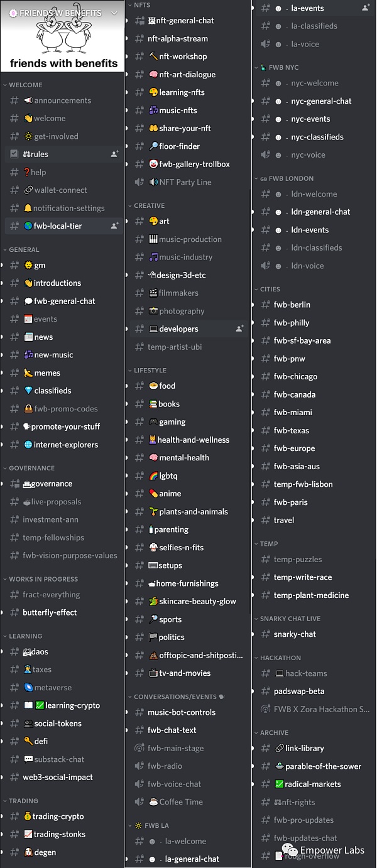Click the rules checkbox icon

click(x=14, y=154)
